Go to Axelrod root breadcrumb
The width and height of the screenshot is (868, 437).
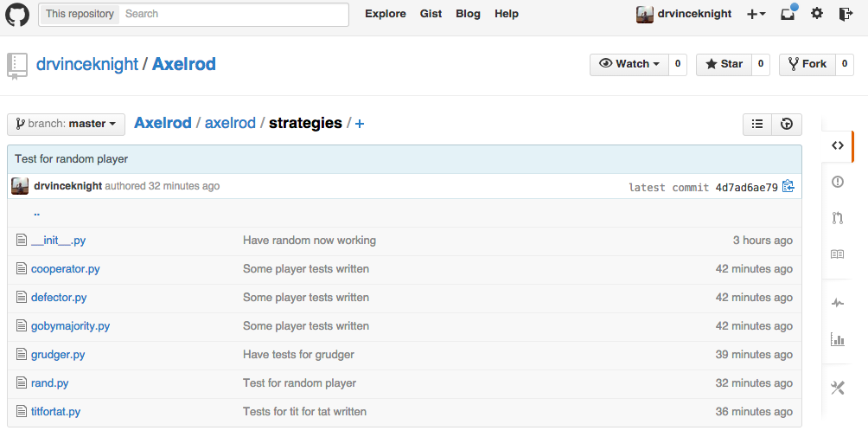point(163,123)
